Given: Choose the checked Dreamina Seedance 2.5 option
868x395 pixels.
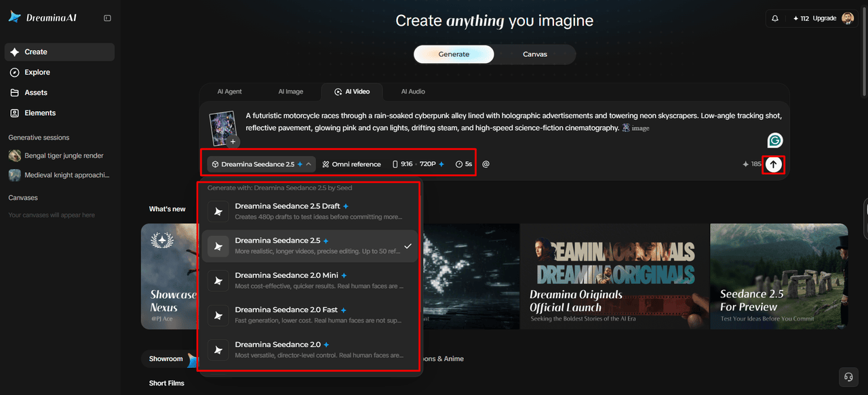Looking at the screenshot, I should coord(310,246).
